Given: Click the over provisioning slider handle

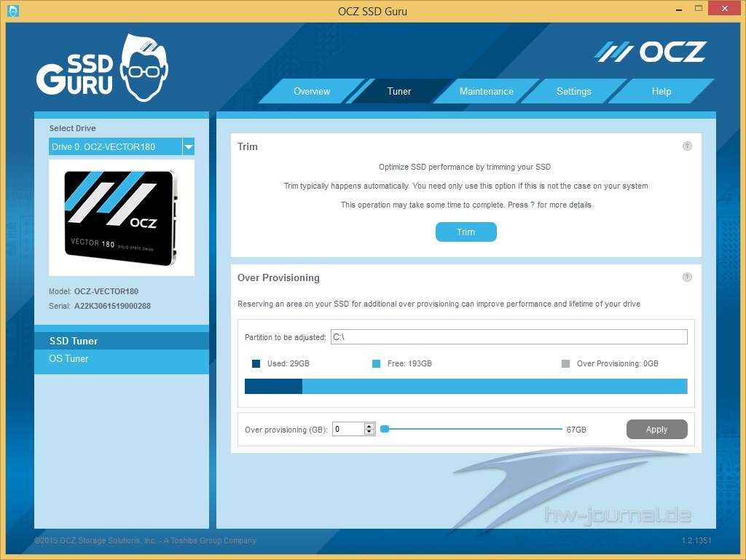Looking at the screenshot, I should point(385,430).
